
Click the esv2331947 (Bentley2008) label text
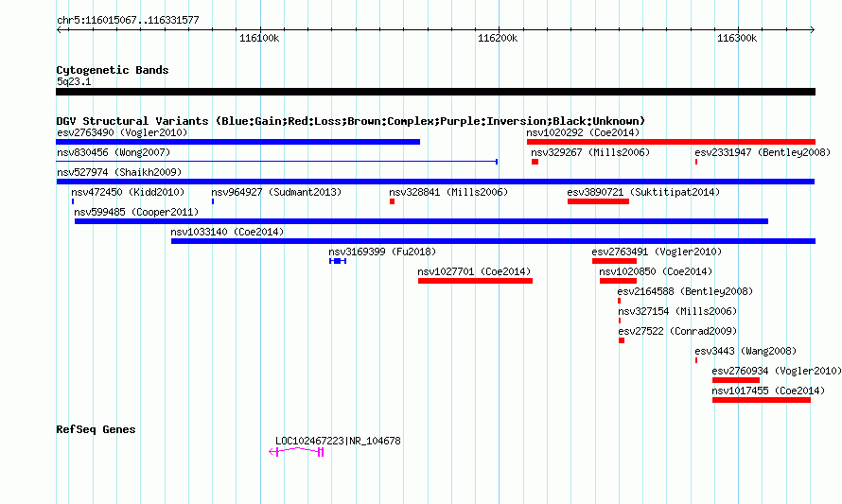pyautogui.click(x=763, y=152)
